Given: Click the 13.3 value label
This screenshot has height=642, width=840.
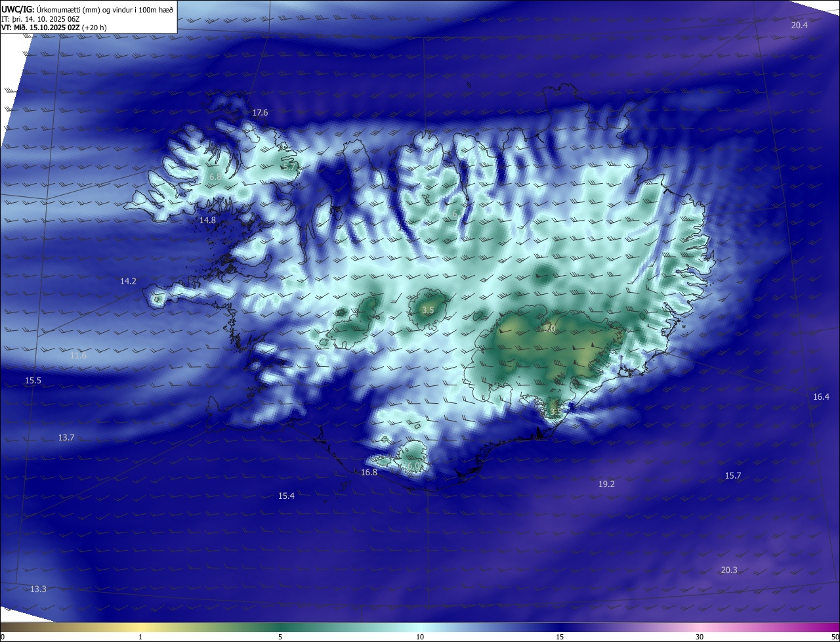Looking at the screenshot, I should click(x=38, y=589).
